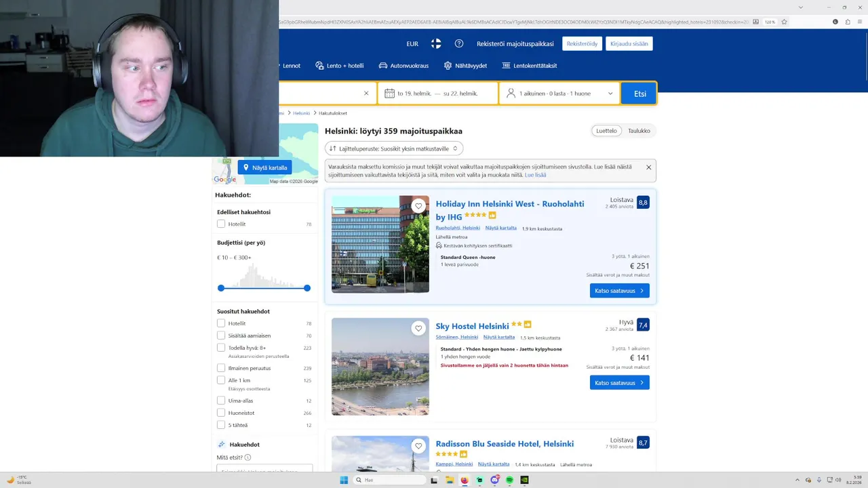Open File Explorer from taskbar

[449, 480]
